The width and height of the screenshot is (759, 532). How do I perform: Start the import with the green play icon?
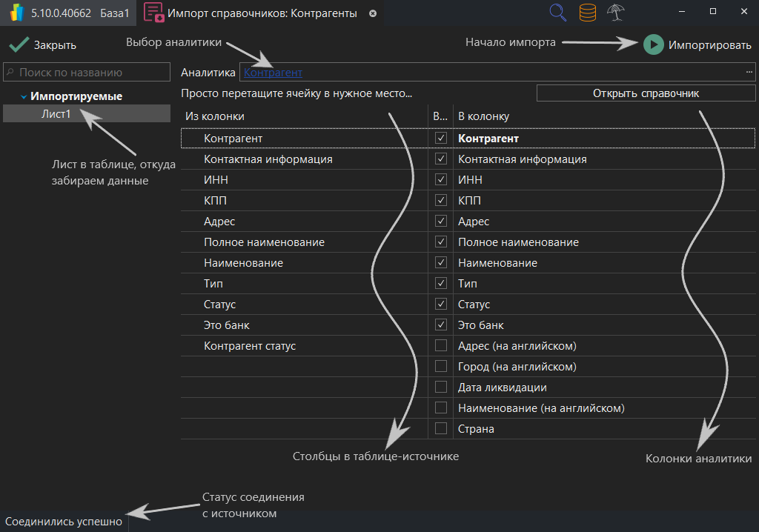click(653, 44)
